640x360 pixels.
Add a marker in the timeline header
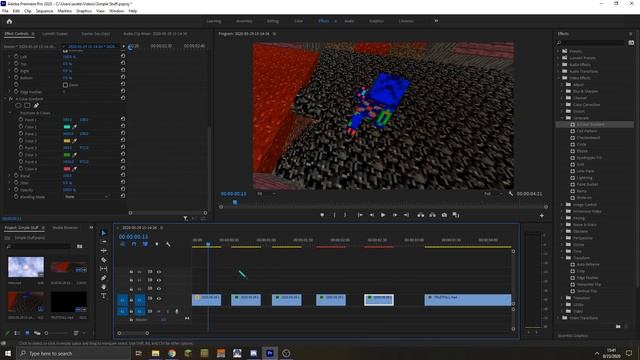(157, 244)
